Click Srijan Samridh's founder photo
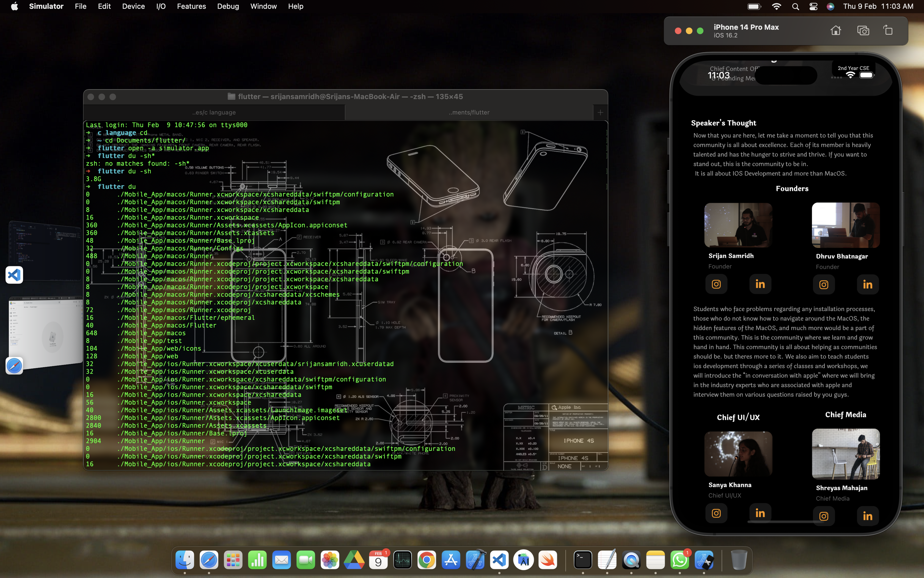This screenshot has height=578, width=924. pyautogui.click(x=738, y=225)
